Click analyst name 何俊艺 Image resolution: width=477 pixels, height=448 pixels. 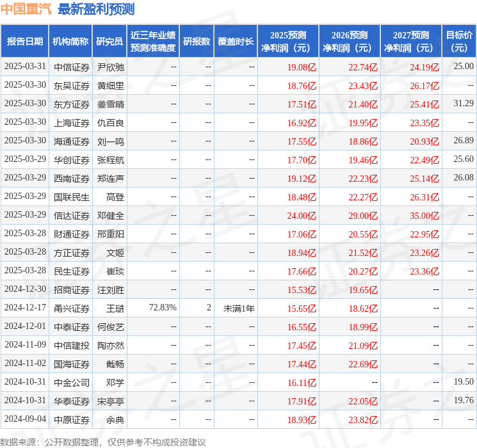pyautogui.click(x=110, y=327)
